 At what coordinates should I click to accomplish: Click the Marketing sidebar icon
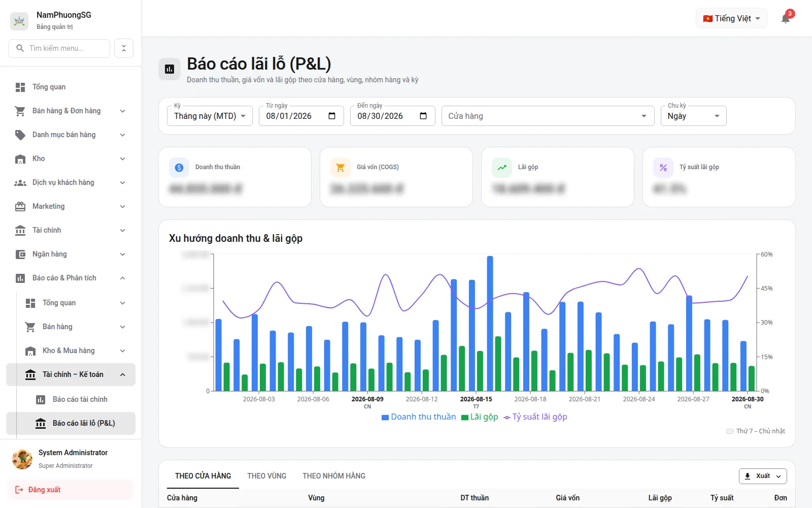pos(20,206)
